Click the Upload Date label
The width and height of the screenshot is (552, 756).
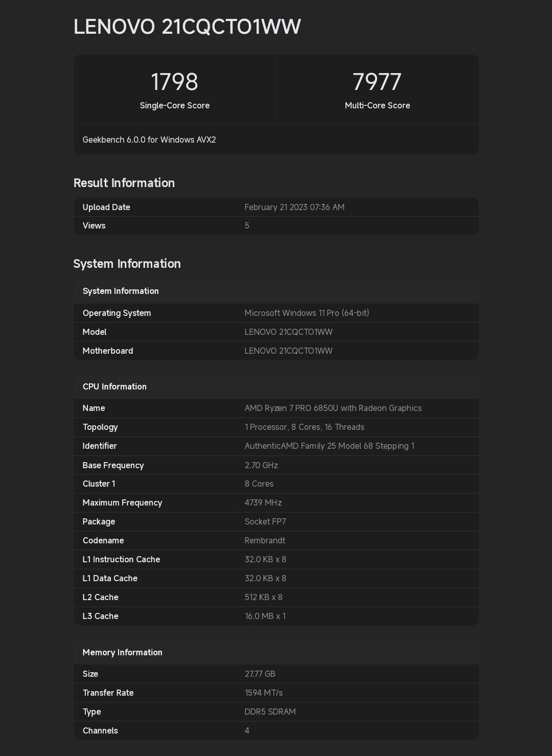coord(106,207)
